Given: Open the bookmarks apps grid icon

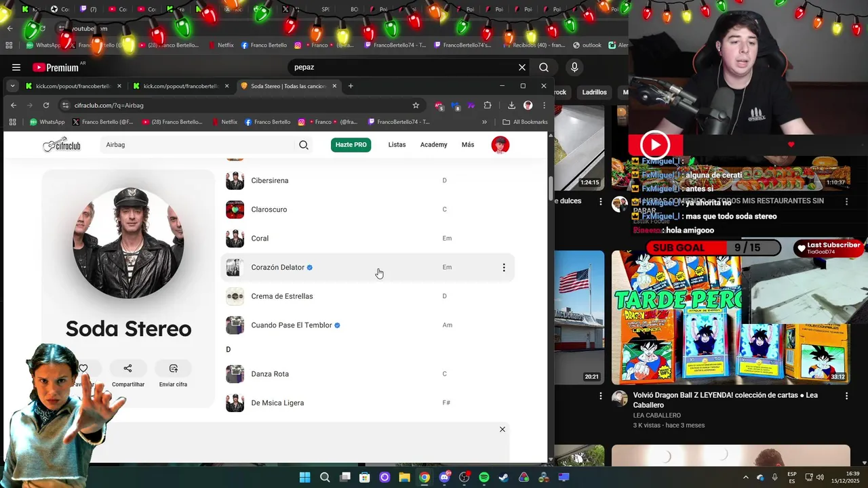Looking at the screenshot, I should pyautogui.click(x=12, y=122).
